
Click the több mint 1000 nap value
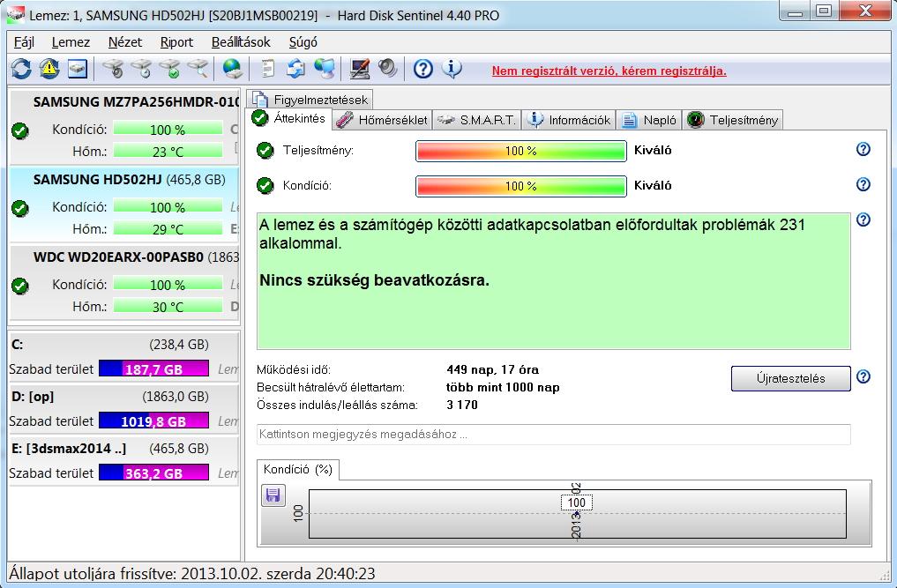[x=503, y=387]
